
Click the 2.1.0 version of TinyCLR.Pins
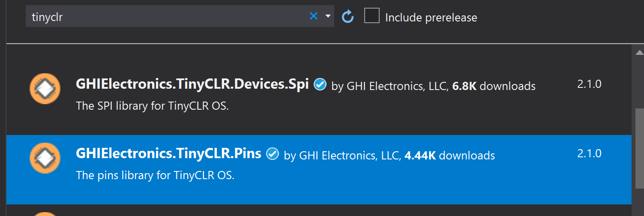(x=589, y=153)
